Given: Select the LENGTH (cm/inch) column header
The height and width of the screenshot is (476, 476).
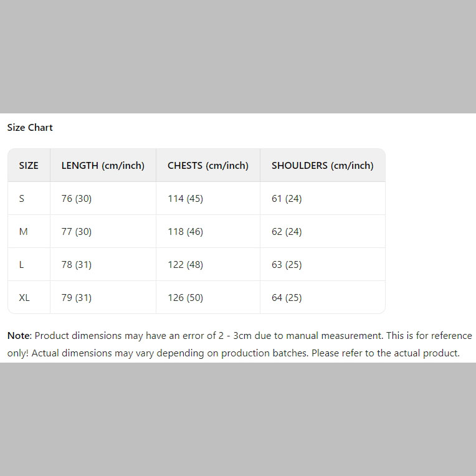Looking at the screenshot, I should coord(103,166).
